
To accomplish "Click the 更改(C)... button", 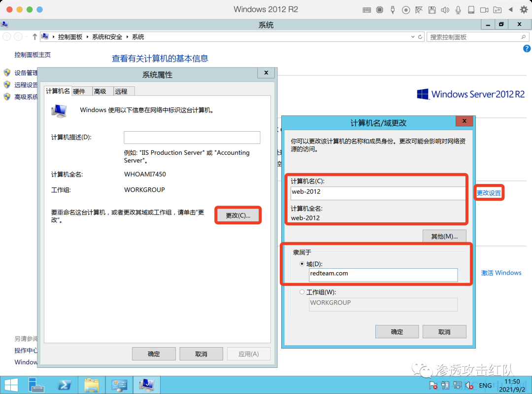I will pos(238,215).
